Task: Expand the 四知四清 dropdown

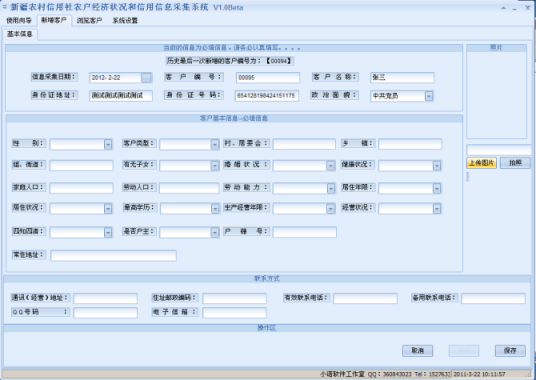Action: tap(108, 232)
